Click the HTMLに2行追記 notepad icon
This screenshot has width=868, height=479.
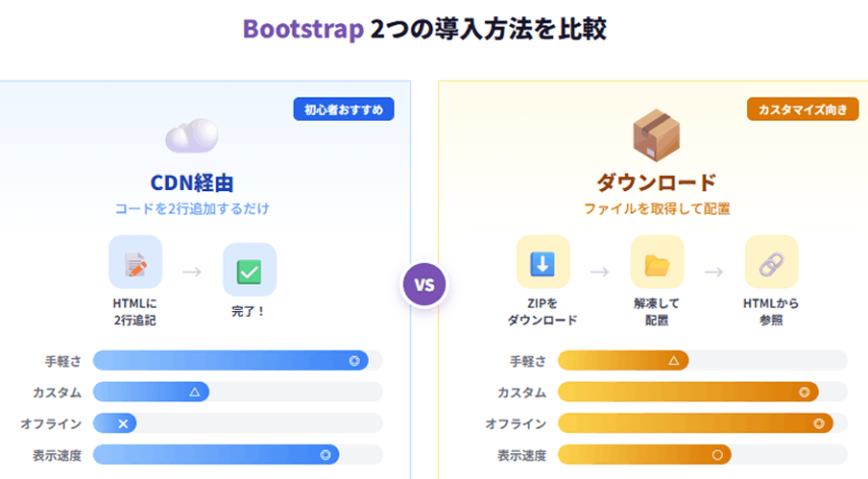click(134, 269)
